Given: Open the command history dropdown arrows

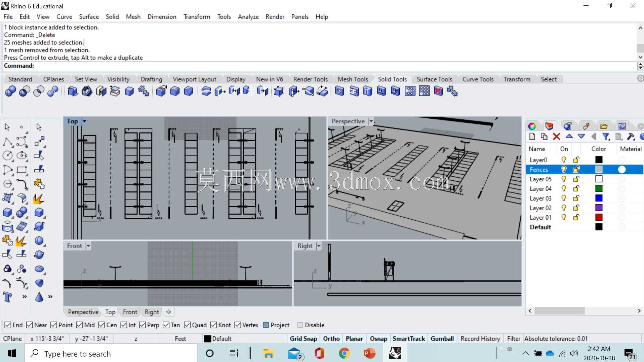Looking at the screenshot, I should [640, 66].
